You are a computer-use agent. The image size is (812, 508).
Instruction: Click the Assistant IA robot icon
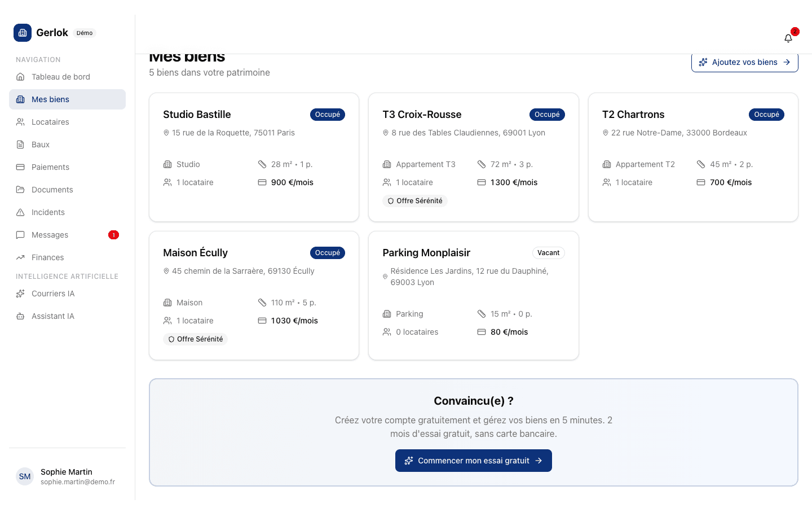point(20,316)
